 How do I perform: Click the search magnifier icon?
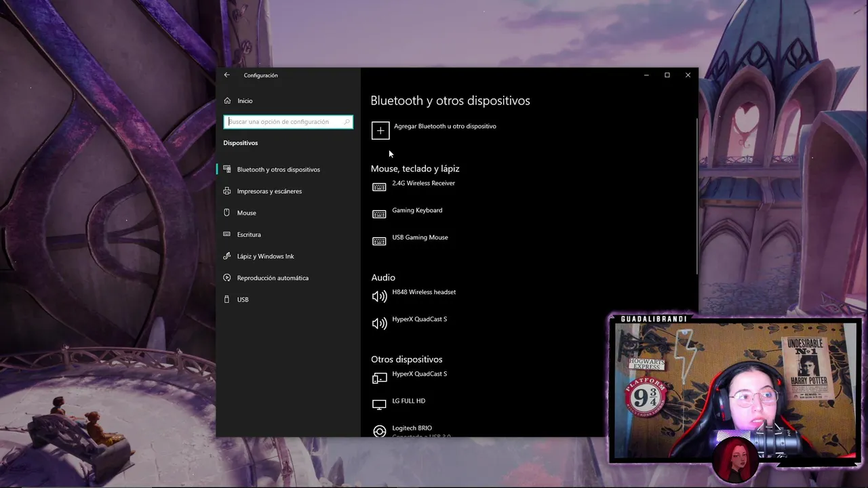347,122
